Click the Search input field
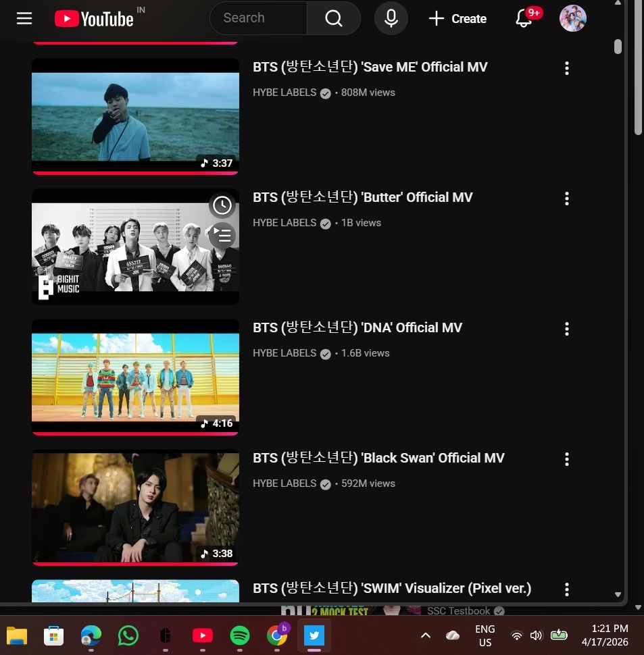 click(258, 18)
